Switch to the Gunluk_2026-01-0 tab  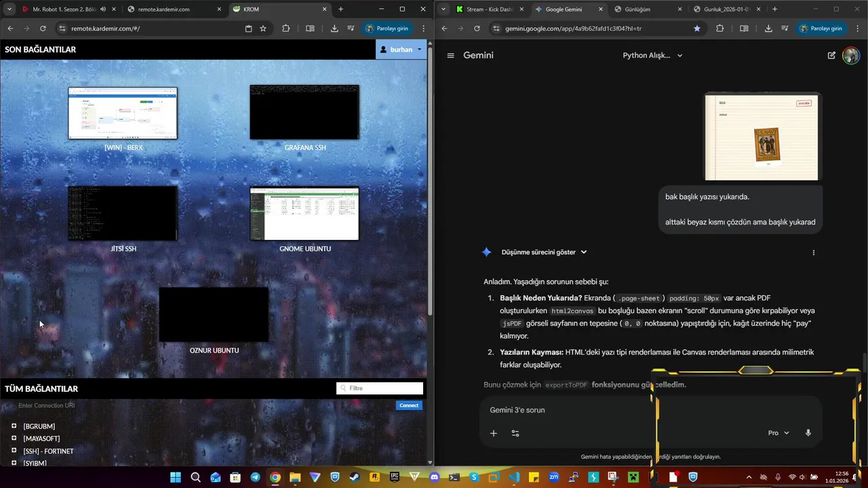726,9
